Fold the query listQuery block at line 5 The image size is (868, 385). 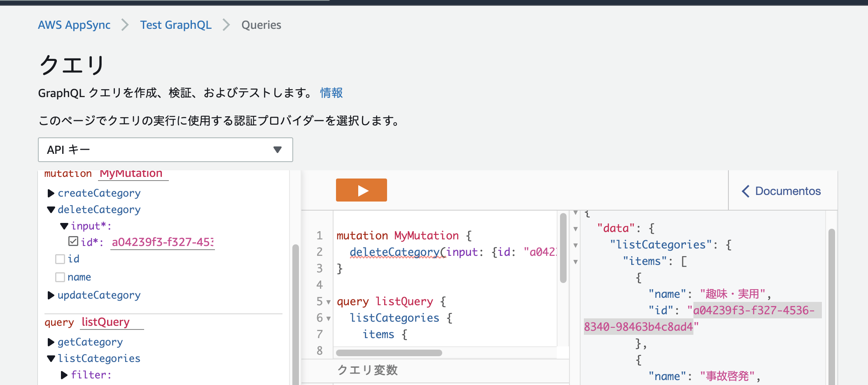point(329,302)
